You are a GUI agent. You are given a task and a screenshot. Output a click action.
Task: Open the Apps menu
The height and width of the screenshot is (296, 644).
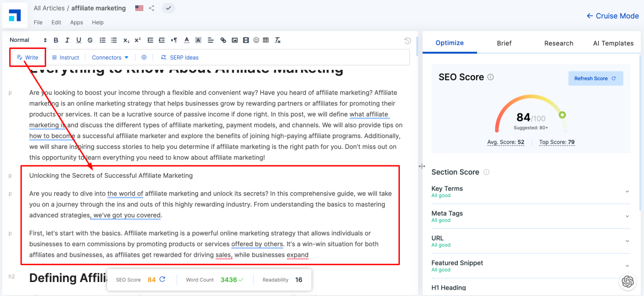[x=76, y=23]
